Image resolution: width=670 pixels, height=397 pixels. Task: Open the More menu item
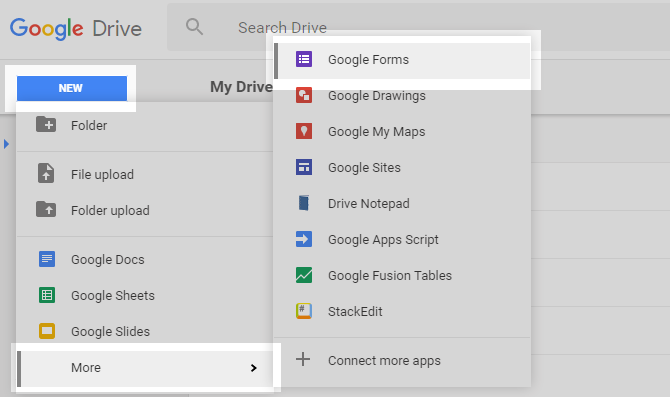145,368
